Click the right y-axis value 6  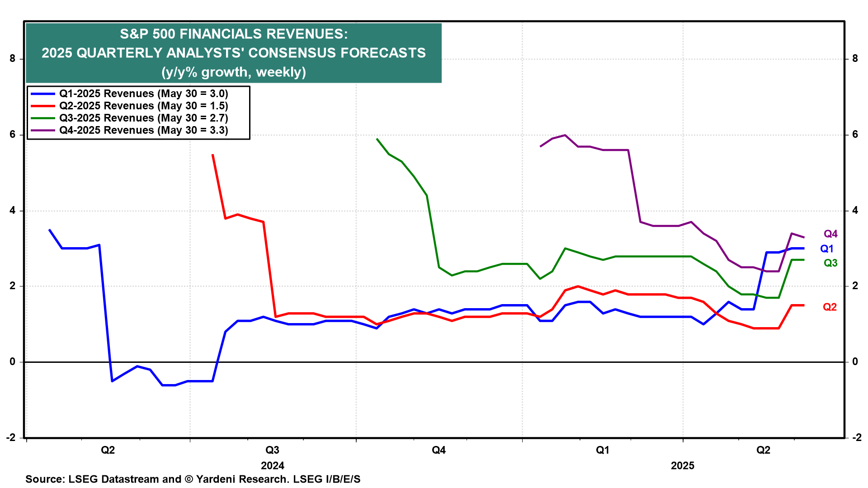pyautogui.click(x=855, y=135)
